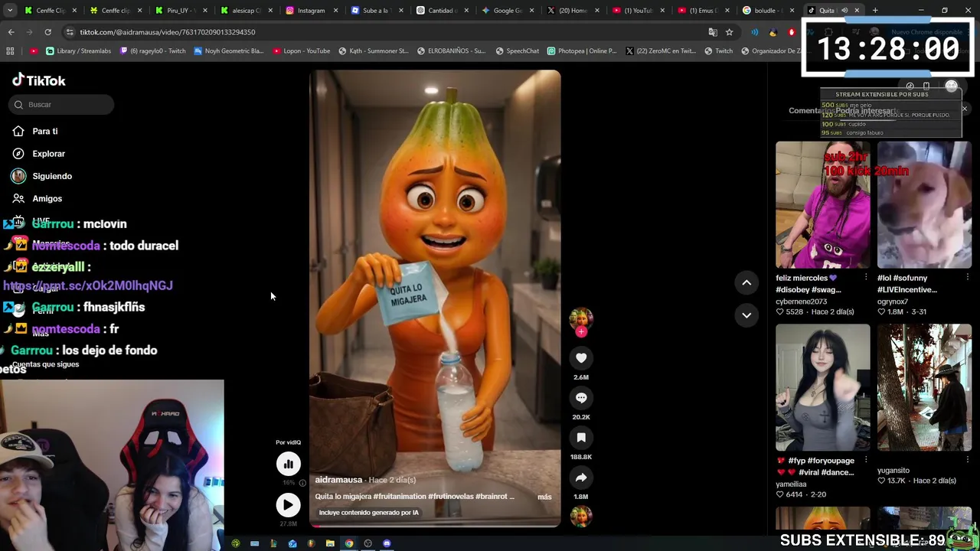
Task: Open the yameiliaa username
Action: (791, 484)
